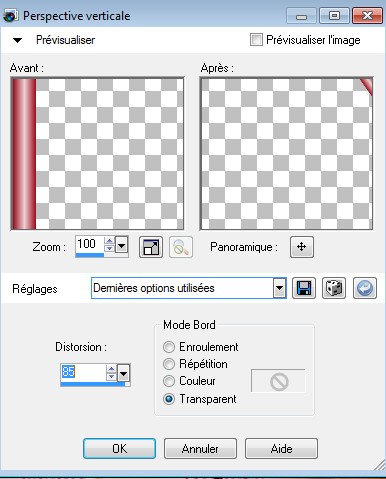Select the Répétition edge mode

(x=169, y=364)
